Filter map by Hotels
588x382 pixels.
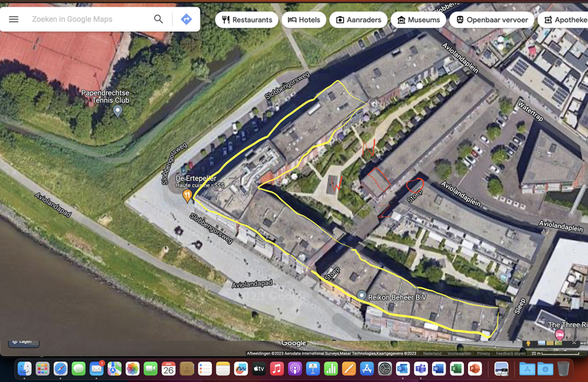pos(304,20)
